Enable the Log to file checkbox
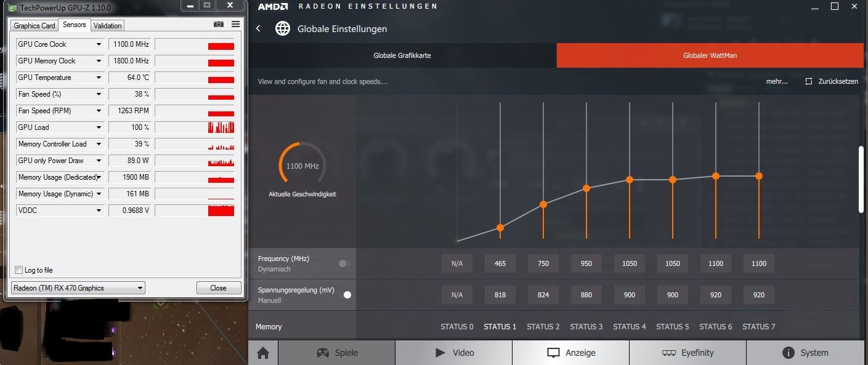Screen dimensions: 868x365 (19, 270)
